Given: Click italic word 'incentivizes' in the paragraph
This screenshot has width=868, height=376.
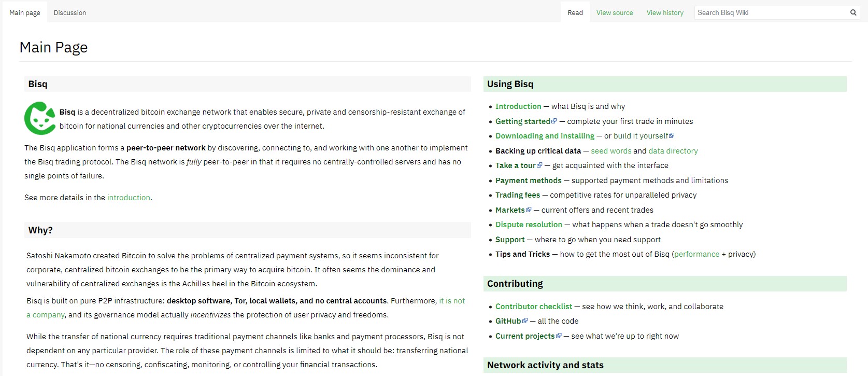Looking at the screenshot, I should [x=210, y=315].
